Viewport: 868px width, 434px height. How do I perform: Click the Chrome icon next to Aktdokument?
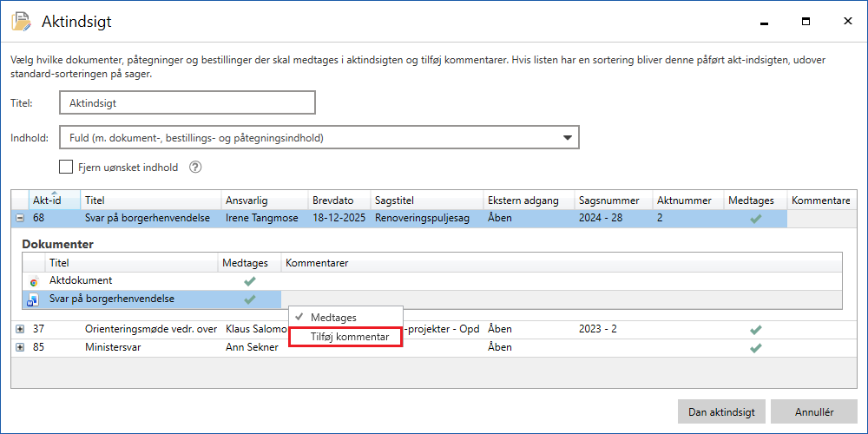click(33, 281)
